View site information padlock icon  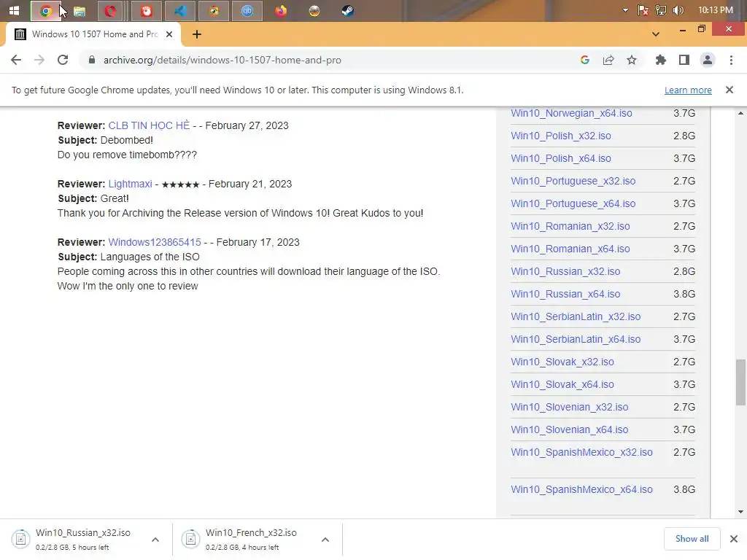[x=92, y=60]
